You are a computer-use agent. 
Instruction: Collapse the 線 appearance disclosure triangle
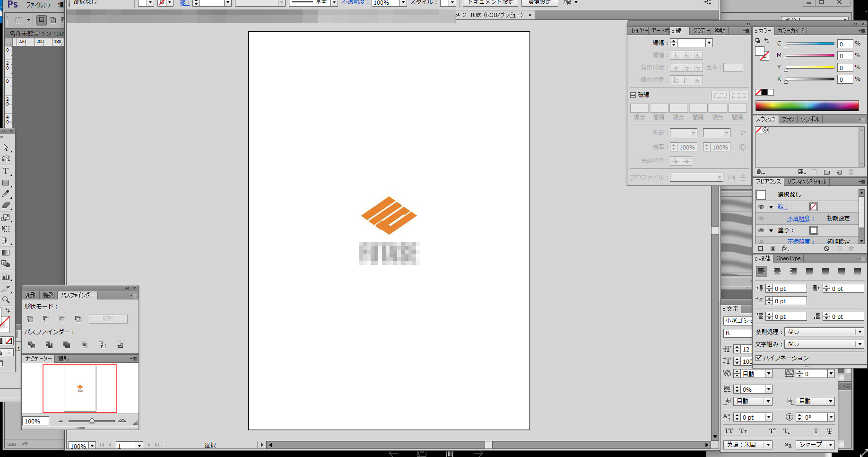[x=771, y=207]
